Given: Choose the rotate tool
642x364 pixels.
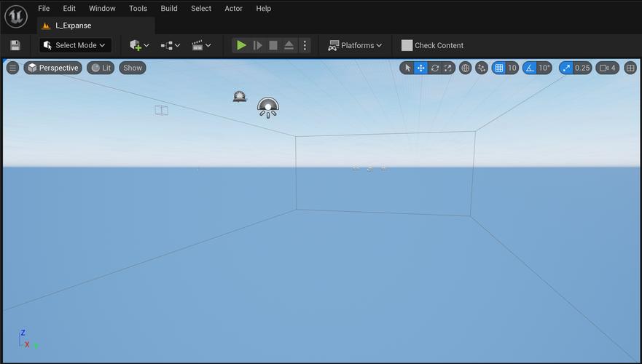Looking at the screenshot, I should pyautogui.click(x=435, y=68).
